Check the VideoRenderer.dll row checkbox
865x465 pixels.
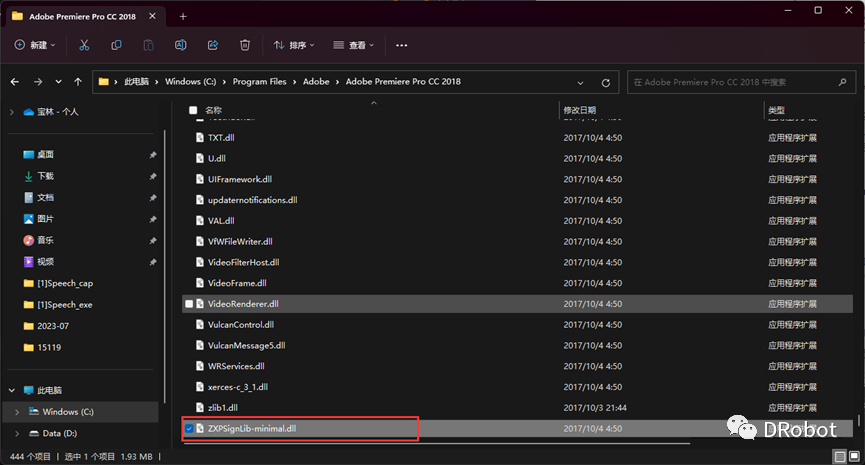click(189, 304)
